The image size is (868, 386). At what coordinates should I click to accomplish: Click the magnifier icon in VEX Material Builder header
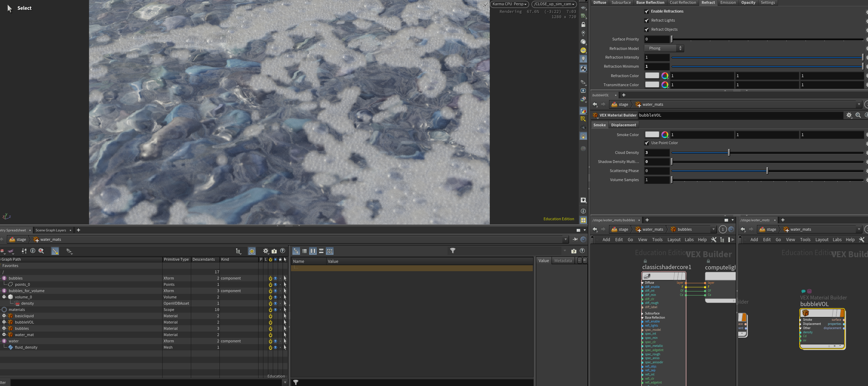(x=858, y=115)
